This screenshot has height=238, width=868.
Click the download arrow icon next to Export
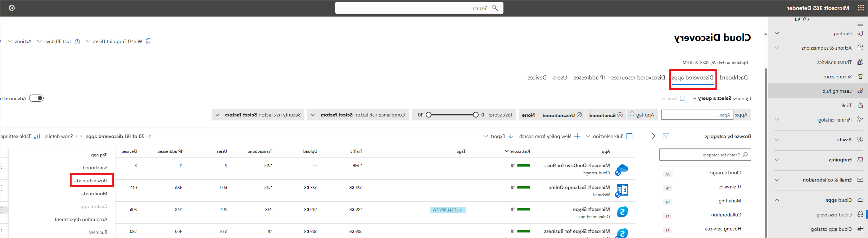(511, 136)
